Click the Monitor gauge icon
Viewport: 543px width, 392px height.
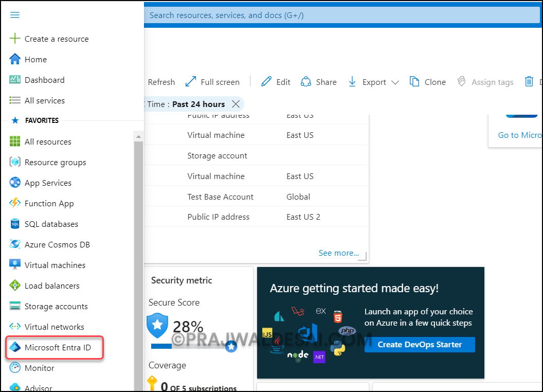point(15,367)
